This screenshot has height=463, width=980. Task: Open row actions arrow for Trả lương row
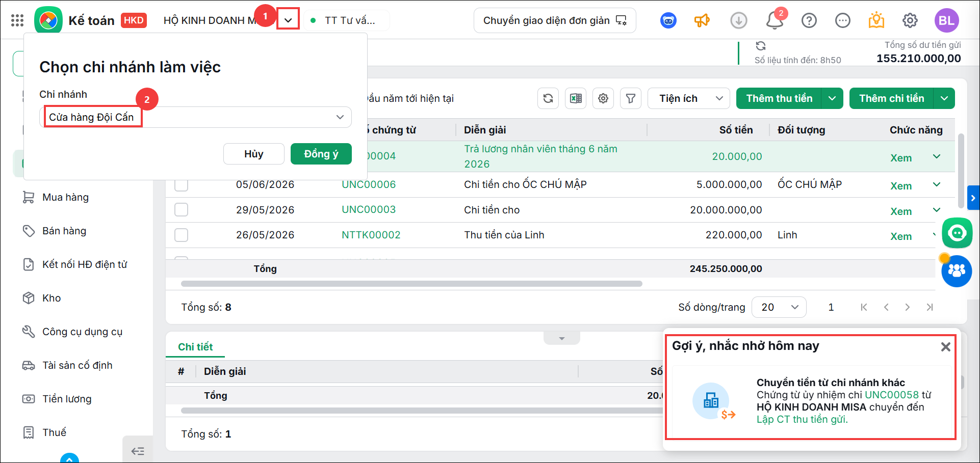(937, 156)
